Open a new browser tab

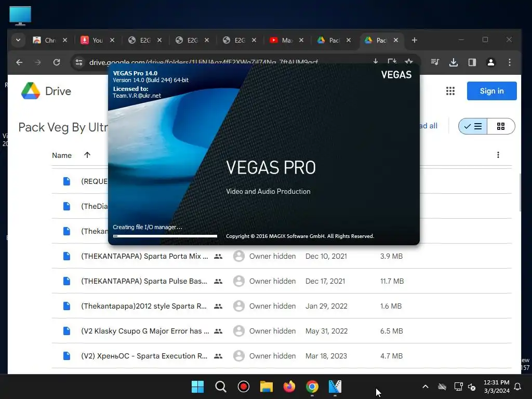[x=414, y=40]
